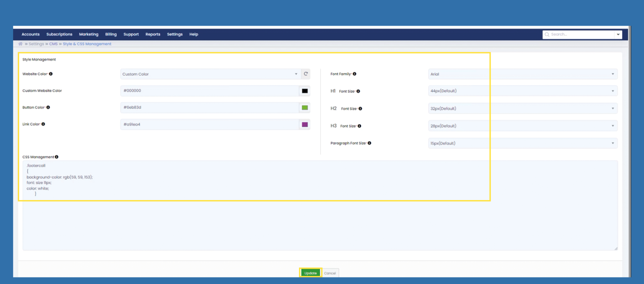
Task: Click info icon next to Font Family
Action: 355,74
